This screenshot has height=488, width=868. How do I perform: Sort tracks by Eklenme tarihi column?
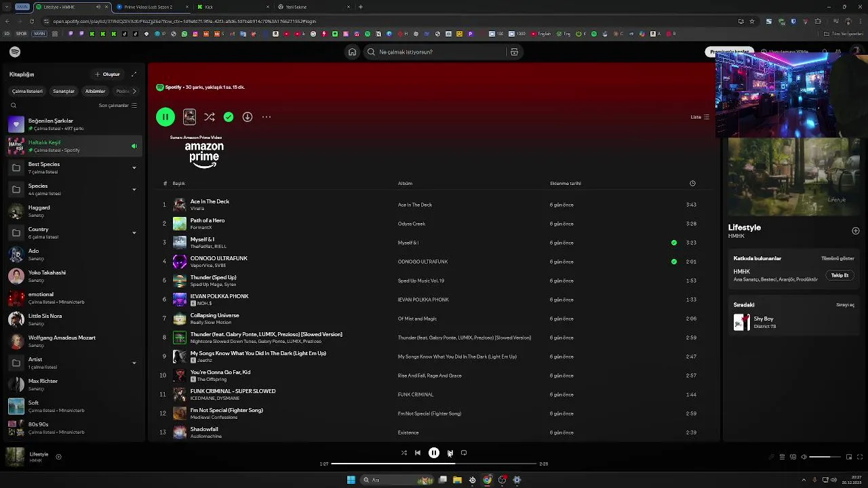pyautogui.click(x=565, y=183)
